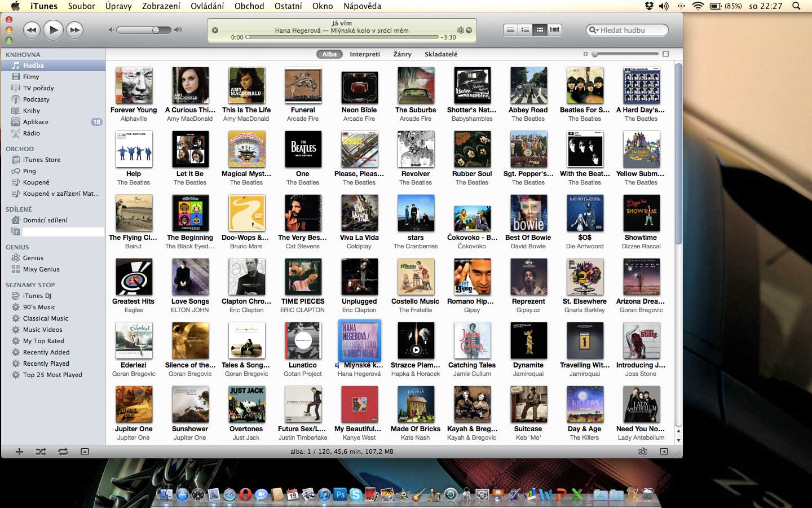
Task: Open Photoshop from the Dock
Action: (340, 494)
